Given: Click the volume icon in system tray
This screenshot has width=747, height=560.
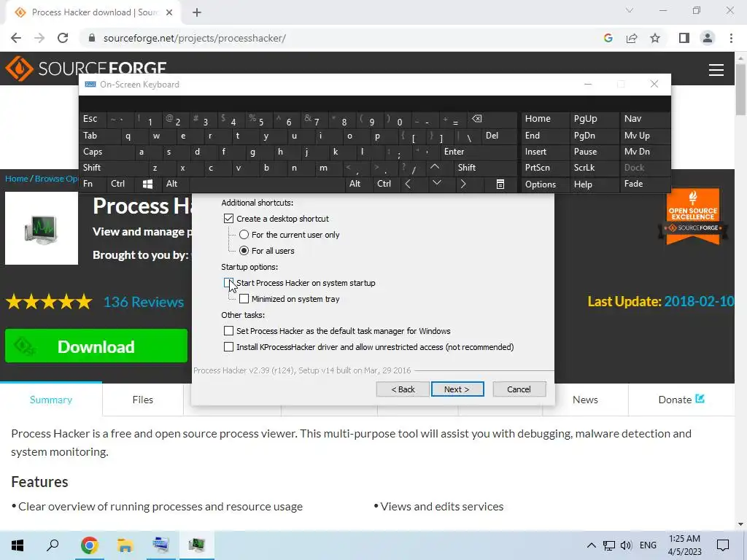Looking at the screenshot, I should coord(626,545).
